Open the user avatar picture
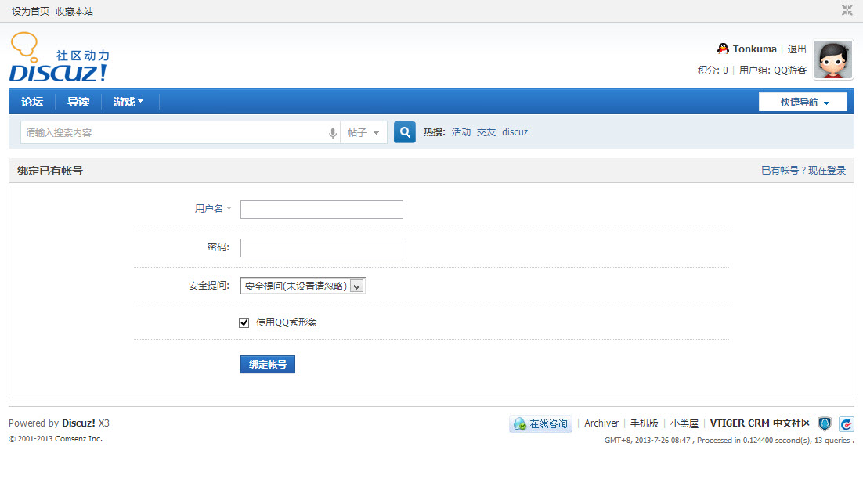 (x=833, y=60)
